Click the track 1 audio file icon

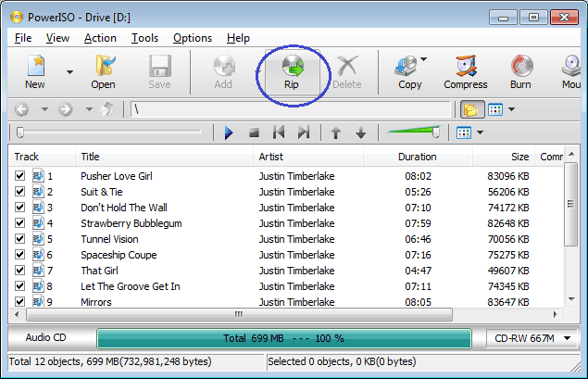(38, 176)
